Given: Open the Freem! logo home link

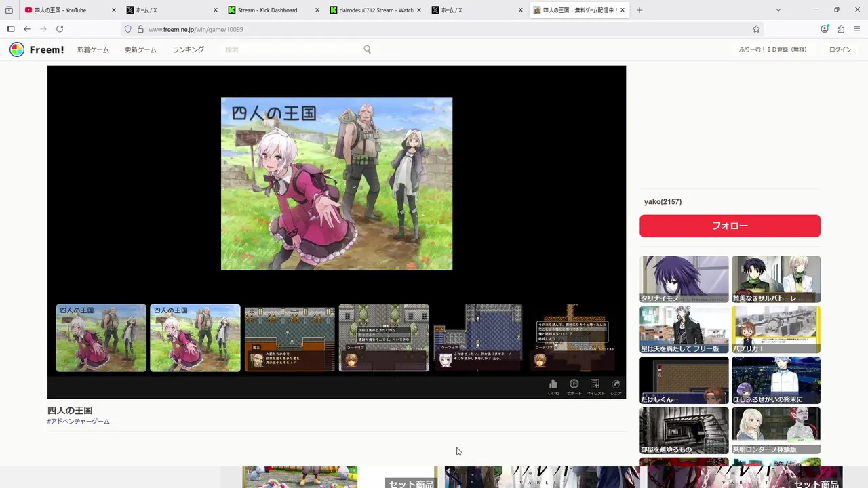Looking at the screenshot, I should pyautogui.click(x=37, y=49).
